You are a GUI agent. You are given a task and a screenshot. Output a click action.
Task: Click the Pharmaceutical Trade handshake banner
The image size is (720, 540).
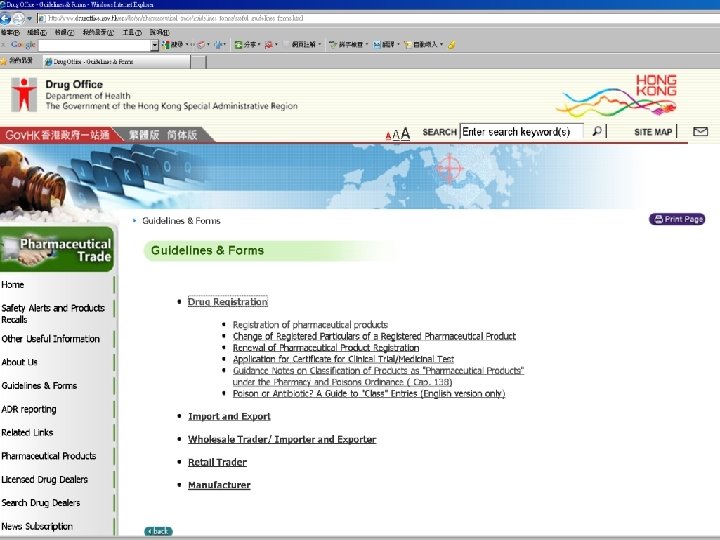pos(57,249)
